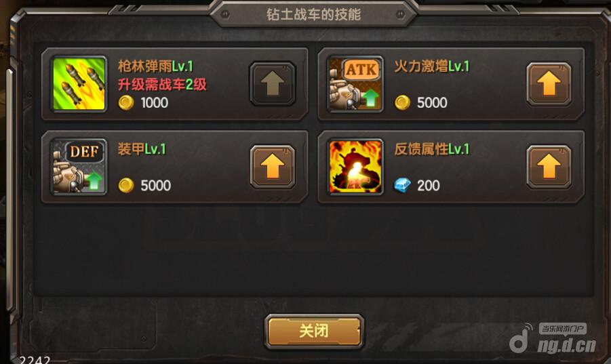Close the skill panel with 关闭
Viewport: 611px width, 364px height.
point(314,331)
